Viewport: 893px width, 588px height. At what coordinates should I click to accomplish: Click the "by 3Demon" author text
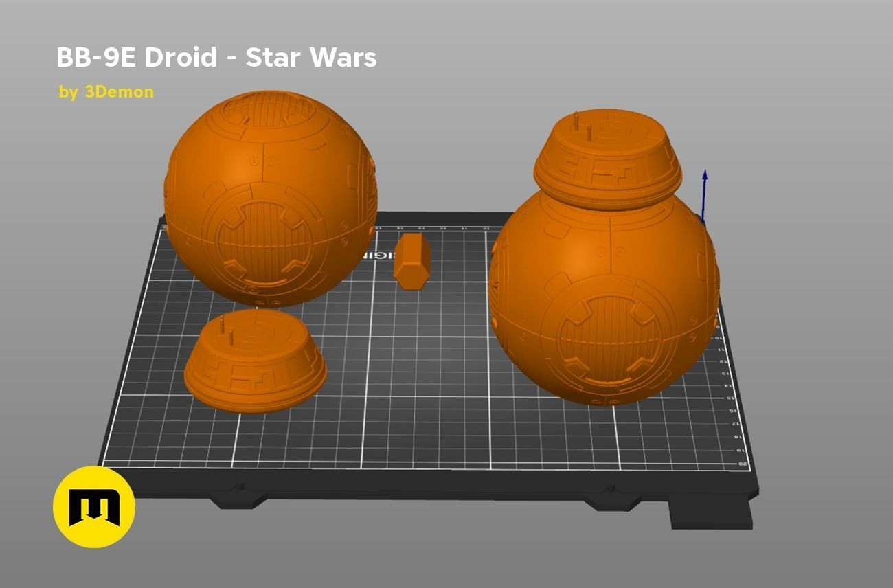[106, 92]
